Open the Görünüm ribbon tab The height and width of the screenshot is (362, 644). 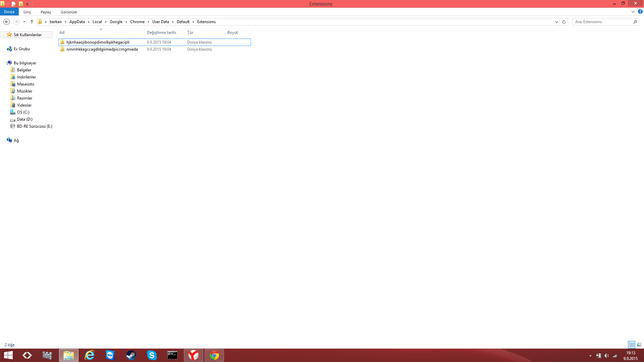(x=69, y=12)
